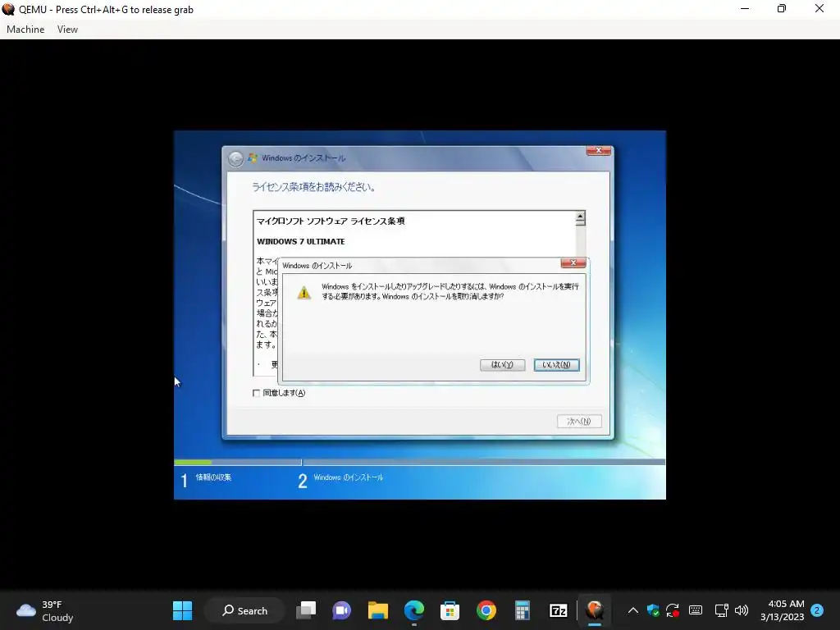The image size is (840, 630).
Task: Open Calculator from the taskbar
Action: [523, 610]
